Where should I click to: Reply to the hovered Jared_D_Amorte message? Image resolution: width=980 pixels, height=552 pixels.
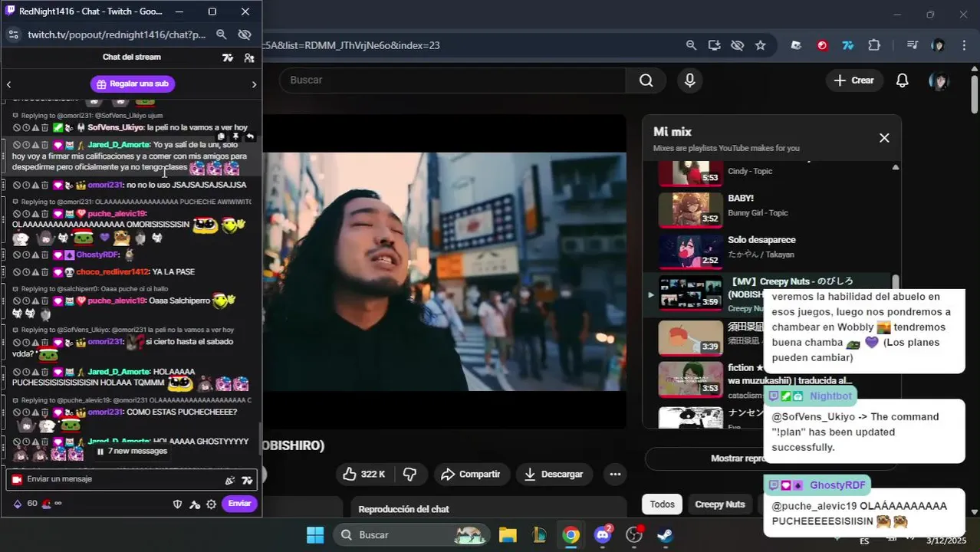(249, 136)
